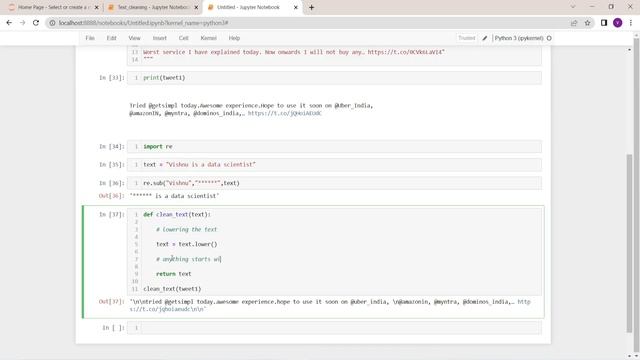Open the Insert menu

pos(160,38)
